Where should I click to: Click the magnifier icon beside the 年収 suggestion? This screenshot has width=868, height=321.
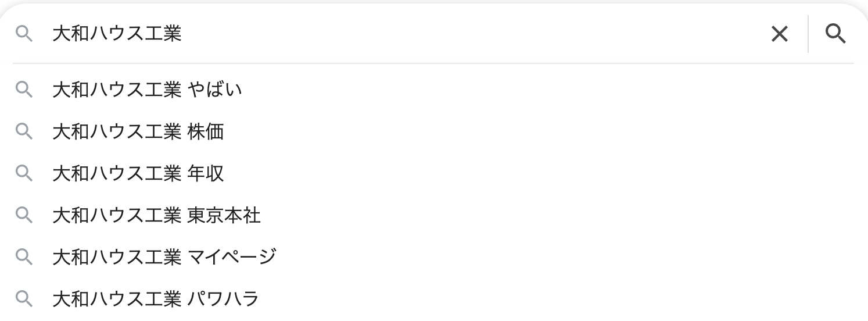pyautogui.click(x=24, y=173)
